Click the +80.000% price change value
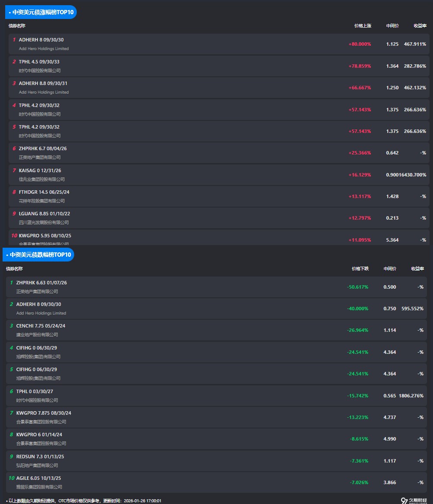This screenshot has height=504, width=433. [x=360, y=44]
